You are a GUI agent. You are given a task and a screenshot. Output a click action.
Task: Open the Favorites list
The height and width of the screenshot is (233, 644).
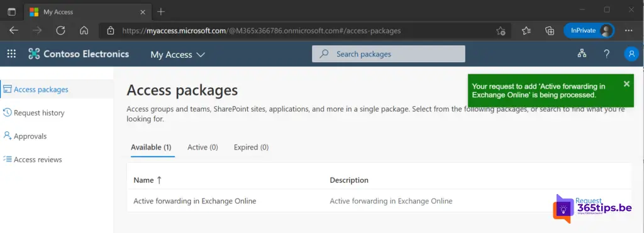click(x=526, y=31)
